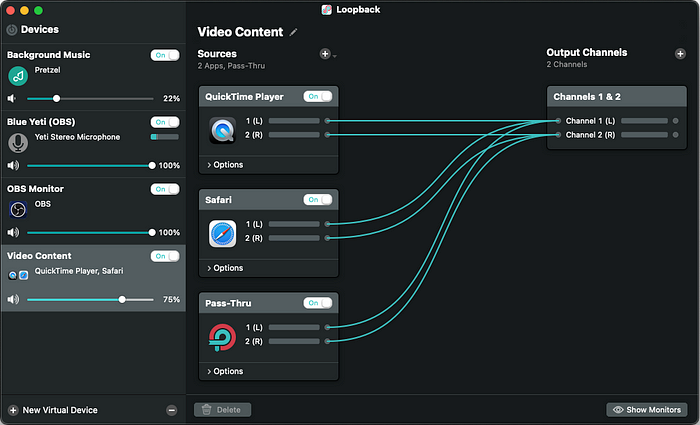Click the Pass-Thru card title
Screen dimensions: 700x425
pos(228,303)
